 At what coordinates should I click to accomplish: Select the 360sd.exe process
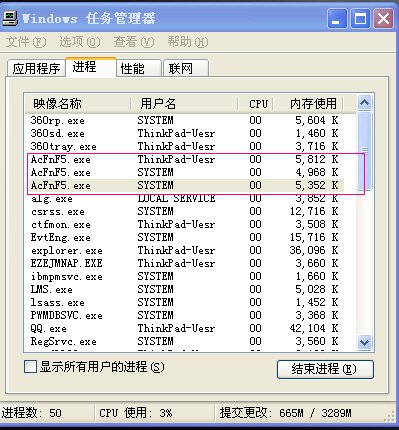184,133
